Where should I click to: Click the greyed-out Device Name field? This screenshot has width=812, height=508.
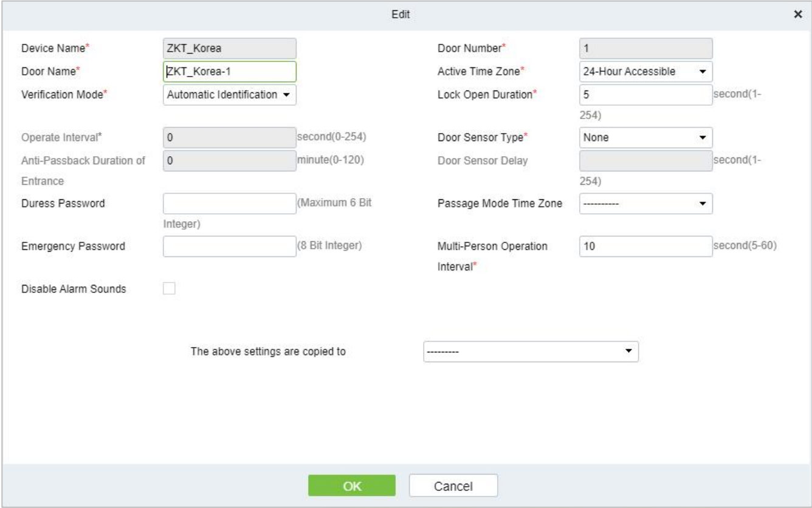coord(230,49)
